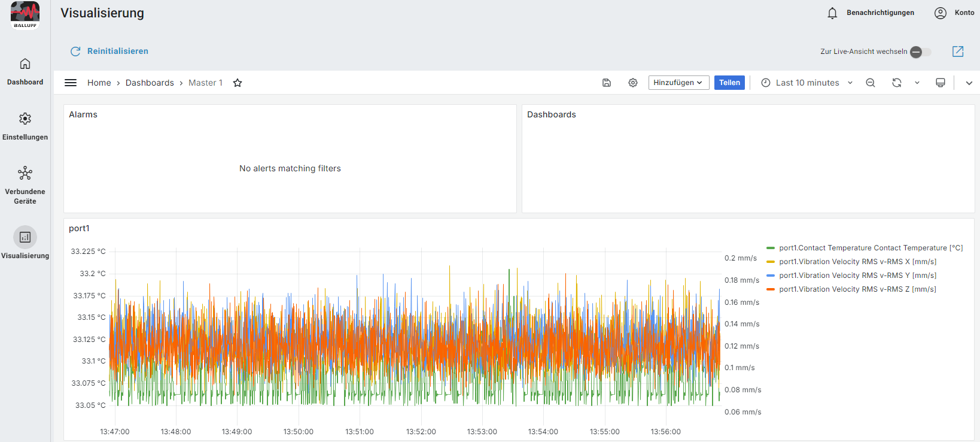The image size is (980, 442).
Task: Click the zoom out time range icon
Action: pyautogui.click(x=871, y=83)
